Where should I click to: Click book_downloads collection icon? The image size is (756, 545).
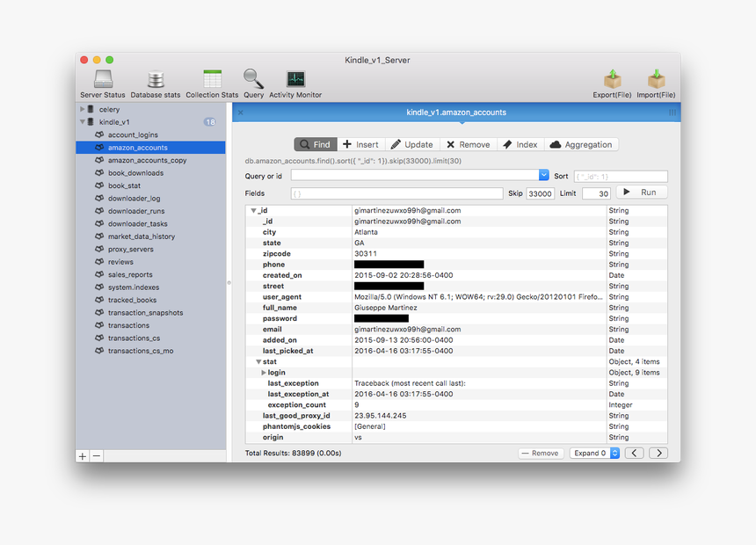99,172
